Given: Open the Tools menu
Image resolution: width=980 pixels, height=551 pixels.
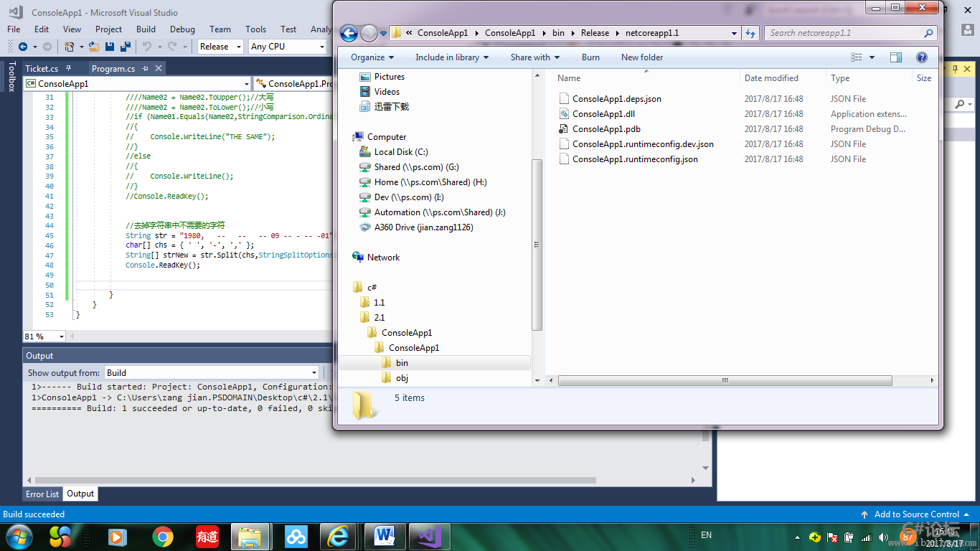Looking at the screenshot, I should [255, 29].
